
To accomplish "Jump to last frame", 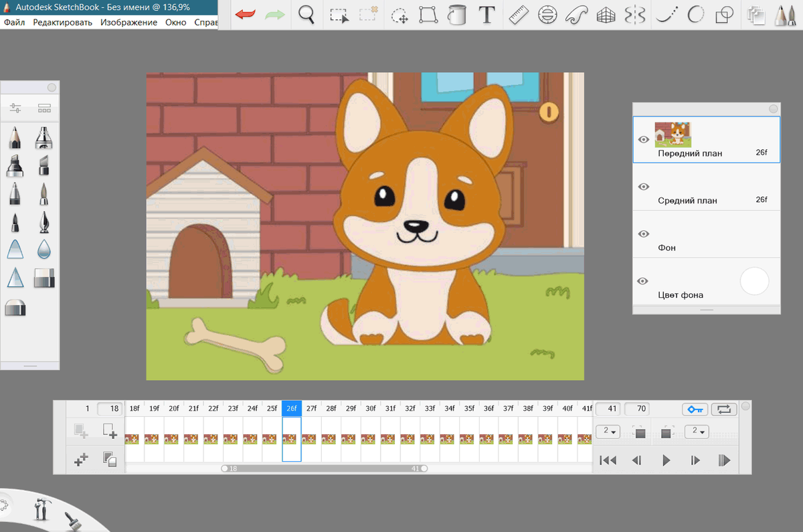I will tap(723, 460).
